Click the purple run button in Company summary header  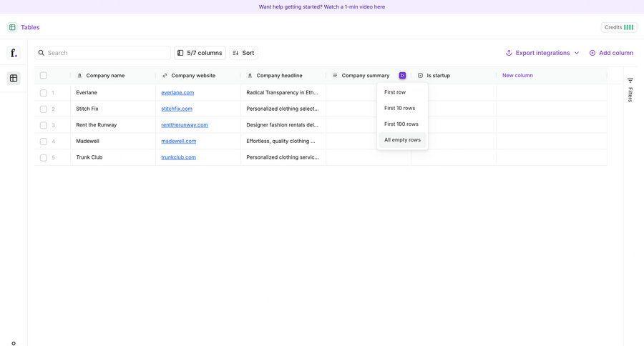[x=402, y=75]
